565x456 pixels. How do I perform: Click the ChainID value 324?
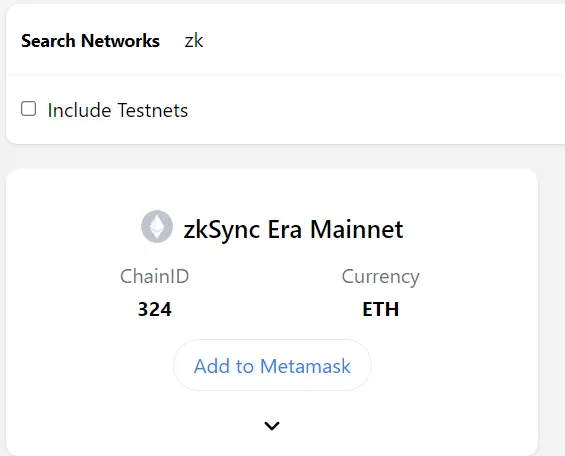155,309
